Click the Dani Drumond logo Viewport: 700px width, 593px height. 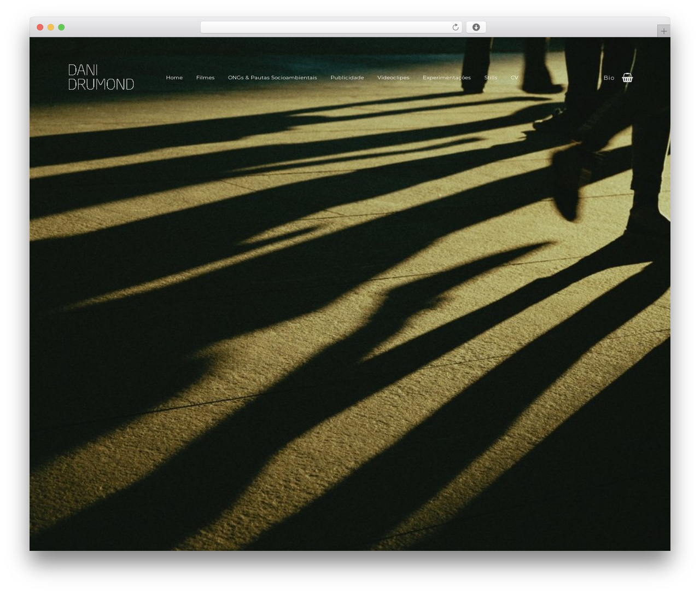[101, 77]
